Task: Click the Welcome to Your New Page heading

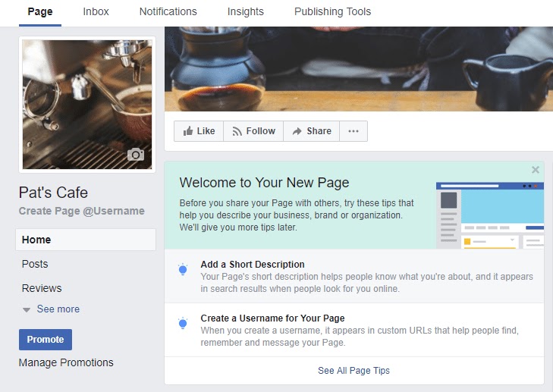Action: (x=264, y=183)
